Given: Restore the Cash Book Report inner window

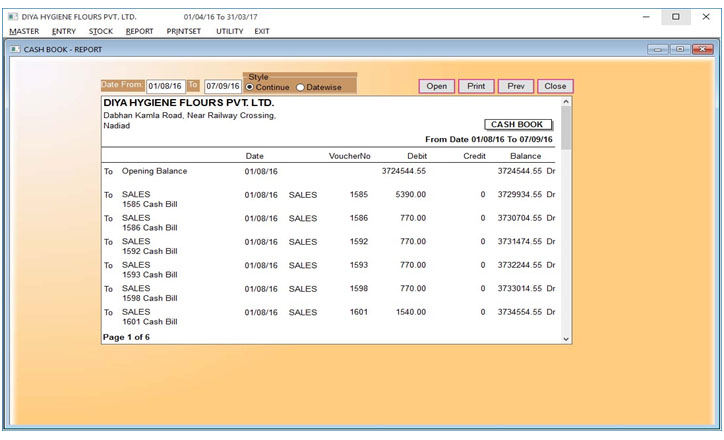Looking at the screenshot, I should pyautogui.click(x=679, y=48).
